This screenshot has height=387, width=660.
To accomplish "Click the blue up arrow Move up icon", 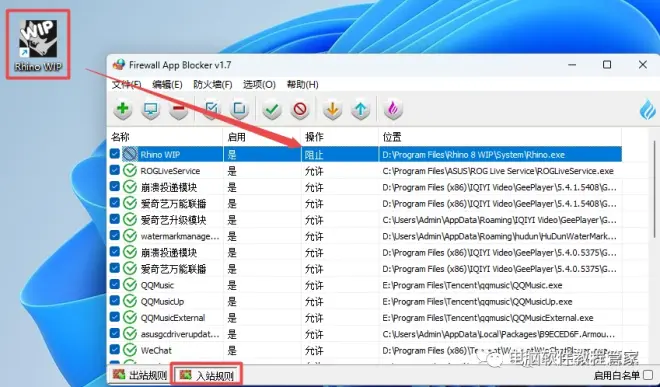I will [x=361, y=109].
